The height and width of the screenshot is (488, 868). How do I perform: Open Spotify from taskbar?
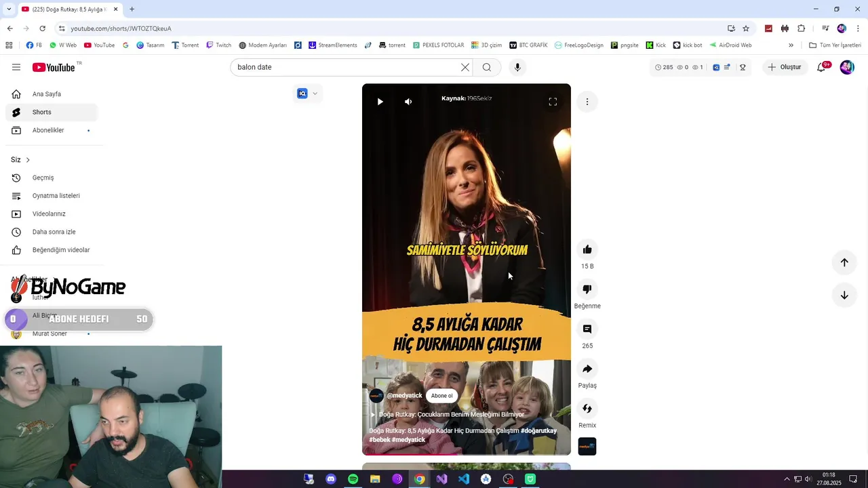click(x=353, y=479)
